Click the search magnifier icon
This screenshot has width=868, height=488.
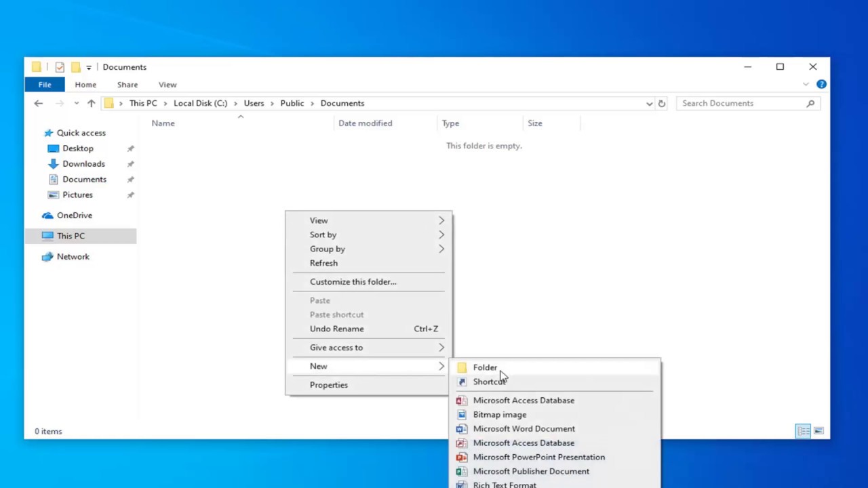point(810,103)
